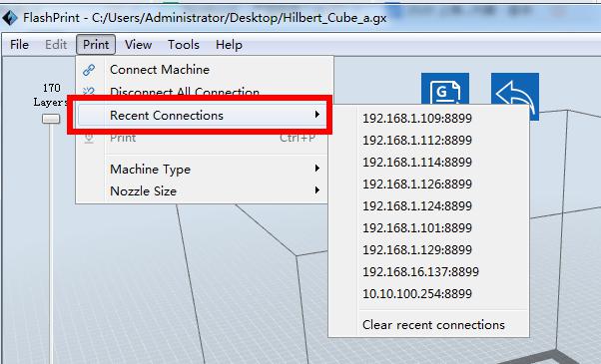Connect to 192.168.1.129:8899
Image resolution: width=601 pixels, height=364 pixels.
pyautogui.click(x=429, y=250)
